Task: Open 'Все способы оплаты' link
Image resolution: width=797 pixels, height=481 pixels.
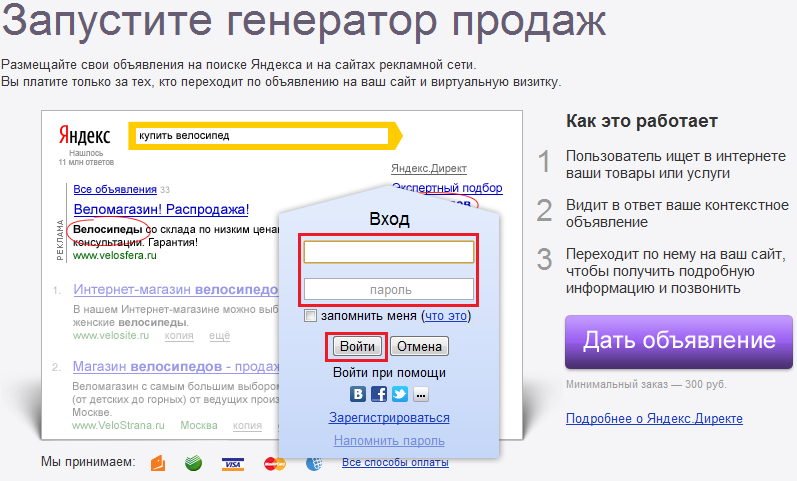Action: coord(395,462)
